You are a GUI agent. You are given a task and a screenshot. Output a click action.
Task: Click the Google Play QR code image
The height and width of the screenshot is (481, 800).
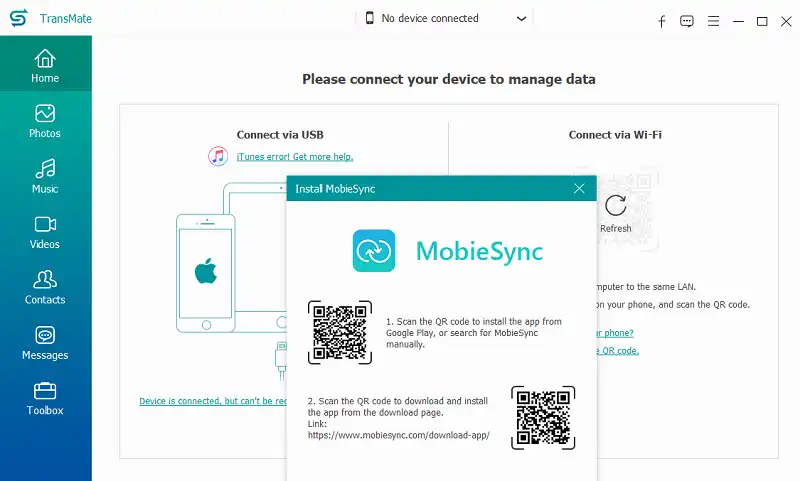pyautogui.click(x=340, y=332)
